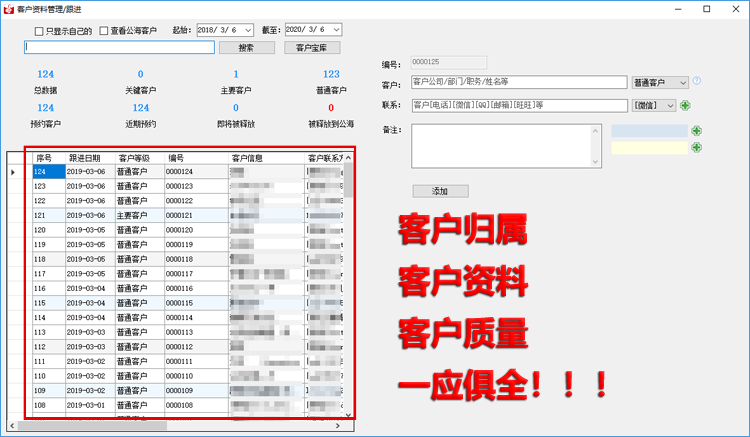Screen dimensions: 750x437
Task: Click the blue help icon beside customer level
Action: 697,81
